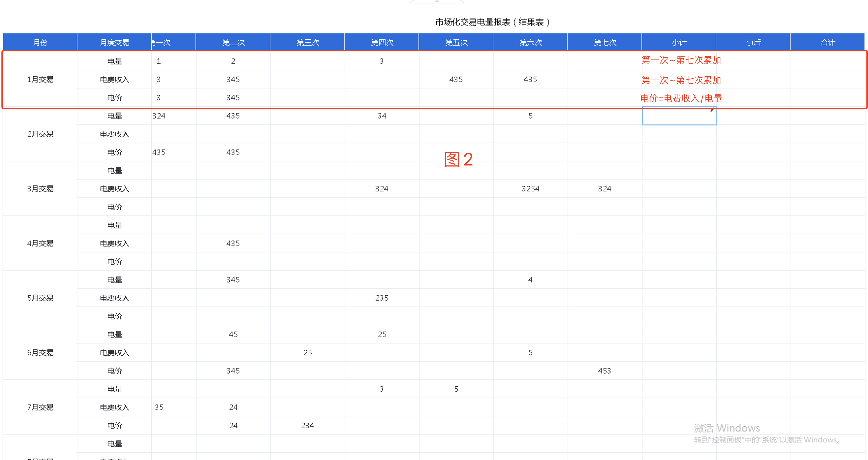
Task: Click the 月度交易 column header
Action: [114, 42]
